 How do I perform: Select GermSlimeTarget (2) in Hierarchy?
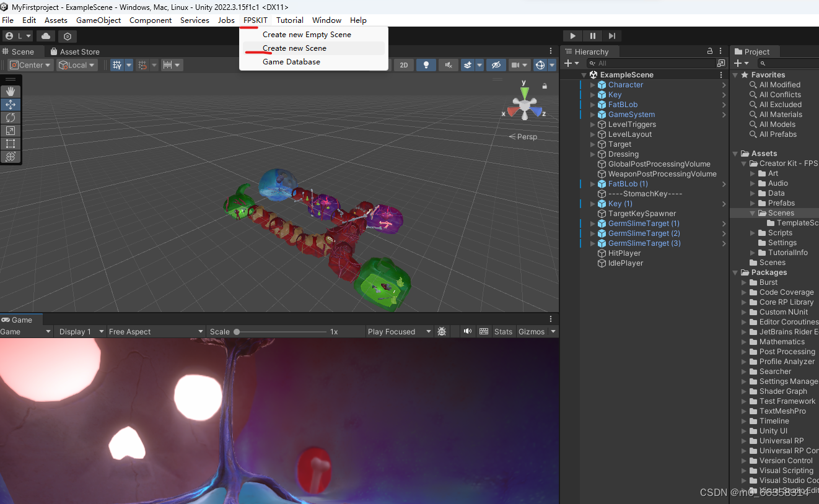(x=644, y=233)
